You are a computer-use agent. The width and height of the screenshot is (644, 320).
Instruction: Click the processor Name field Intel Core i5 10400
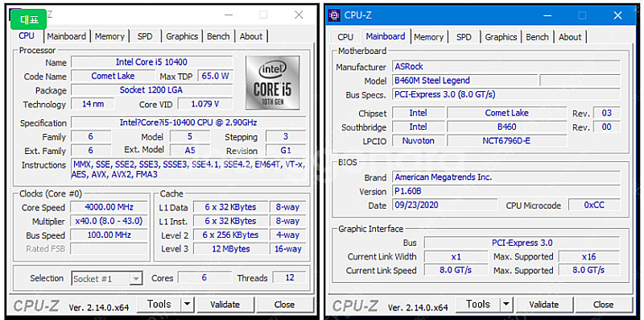click(x=151, y=62)
